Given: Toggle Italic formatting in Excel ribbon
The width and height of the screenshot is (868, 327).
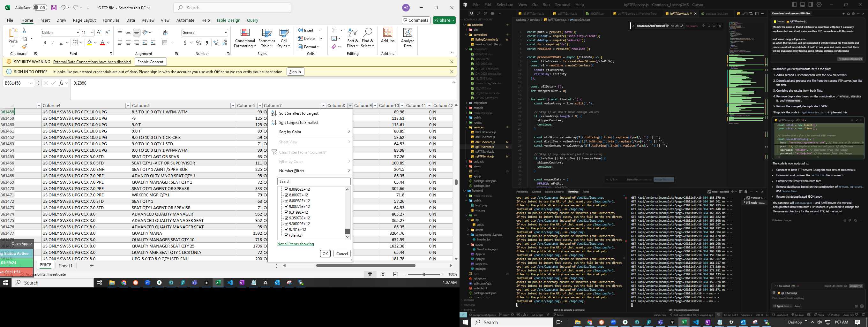Looking at the screenshot, I should (53, 43).
